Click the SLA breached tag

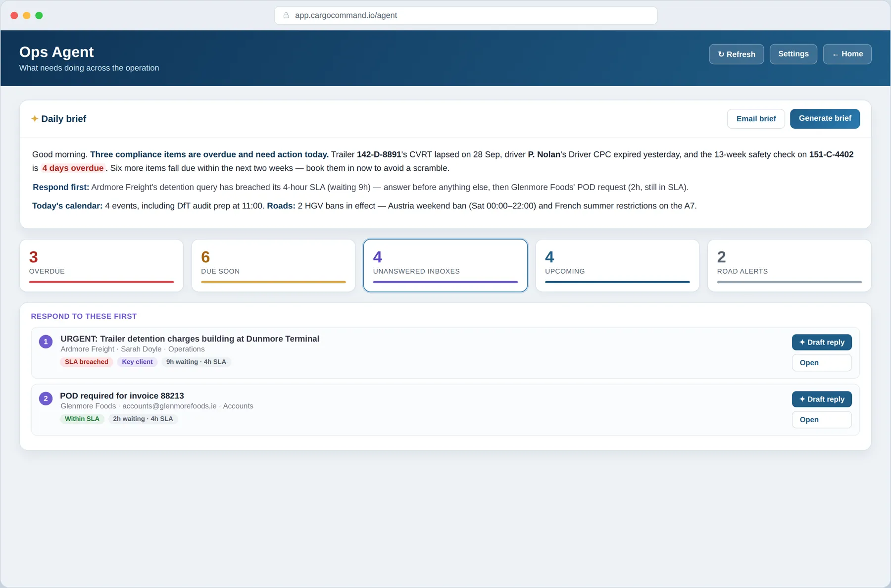(x=87, y=362)
